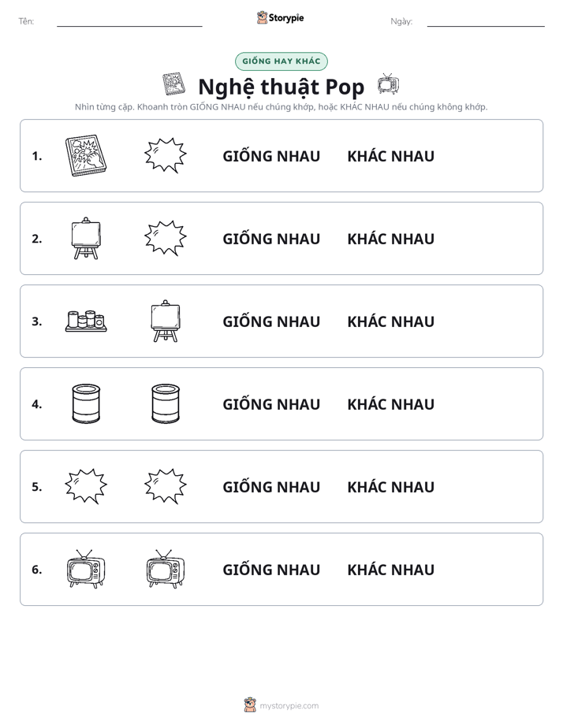Click the right retro television in row 6

(x=166, y=569)
